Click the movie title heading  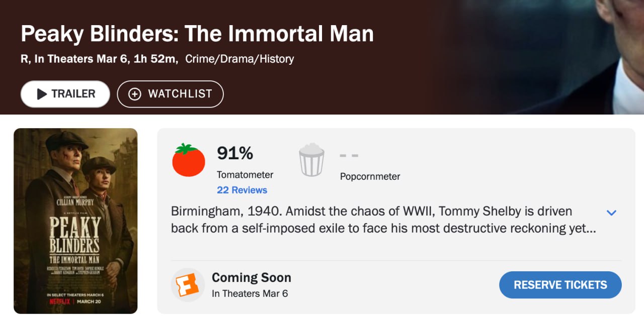197,34
